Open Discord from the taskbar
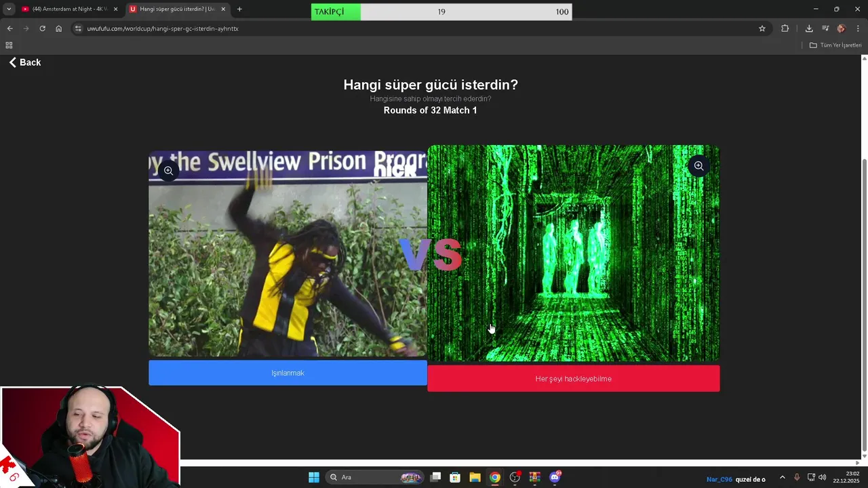This screenshot has height=488, width=868. [x=555, y=477]
